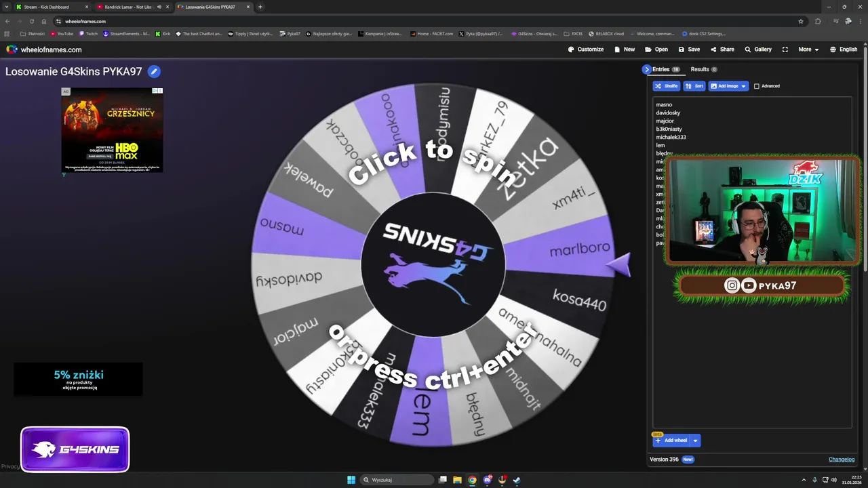Viewport: 868px width, 488px height.
Task: Sort the entries alphabetically
Action: pos(694,86)
